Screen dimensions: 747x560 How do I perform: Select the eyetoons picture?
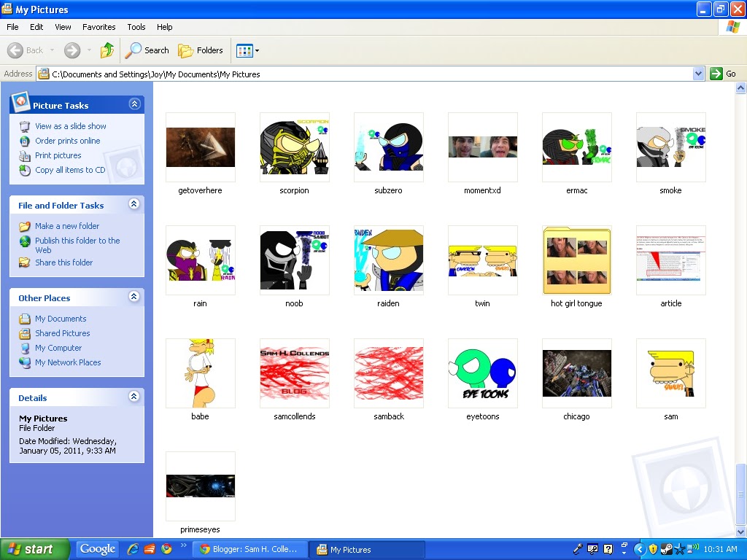tap(483, 373)
